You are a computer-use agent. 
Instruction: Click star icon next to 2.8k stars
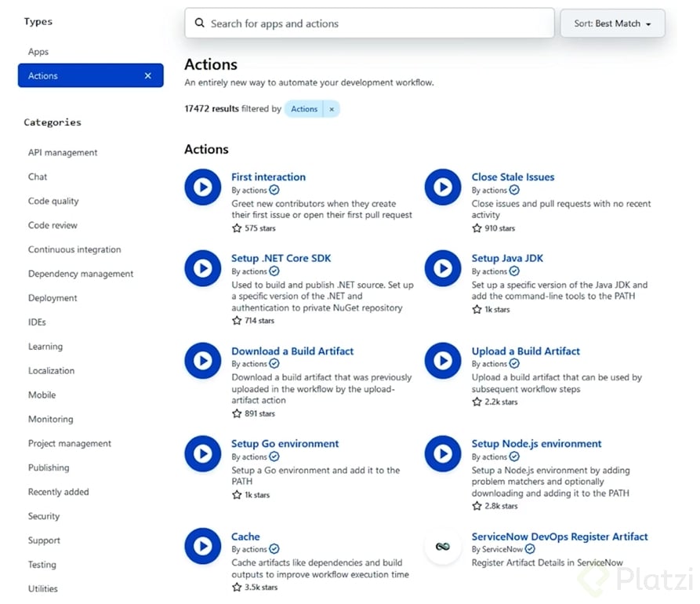coord(477,506)
